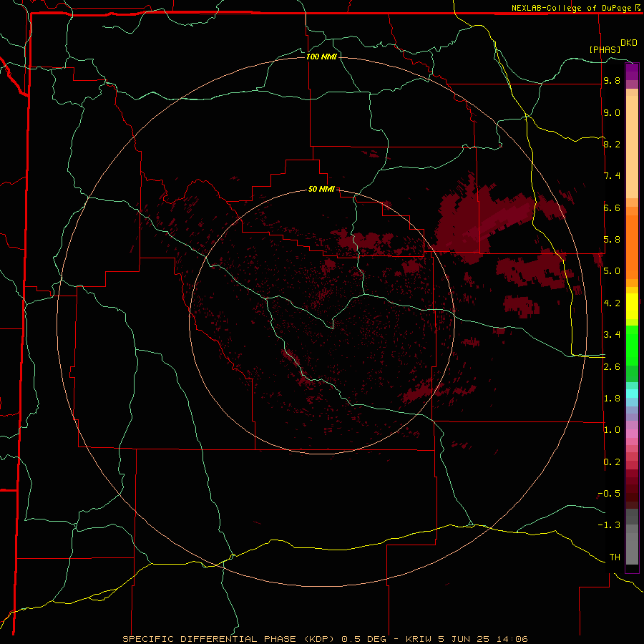Pick the yellow color bar segment
Viewport: 644px width, 644px height.
pyautogui.click(x=632, y=306)
